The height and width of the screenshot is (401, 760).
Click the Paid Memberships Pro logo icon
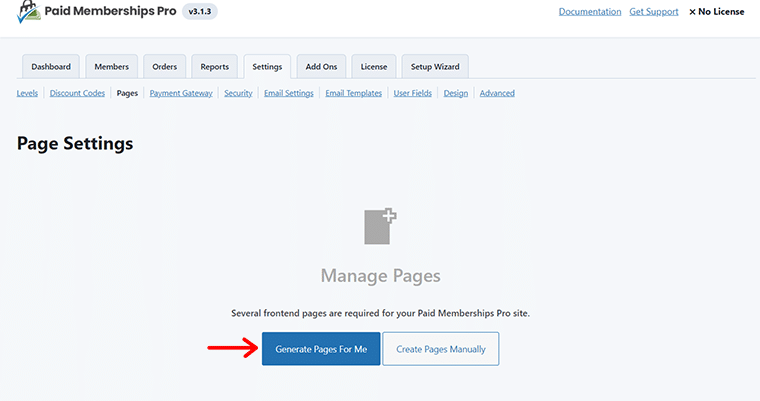(29, 12)
